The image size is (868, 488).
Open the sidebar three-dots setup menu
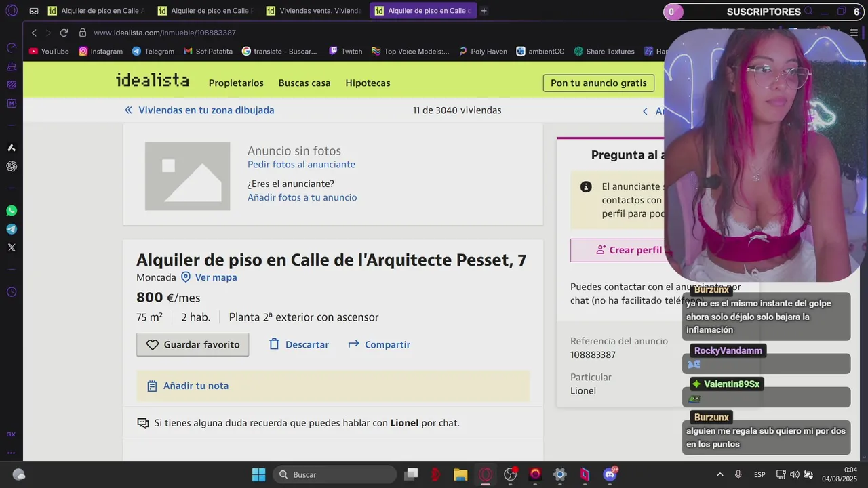pyautogui.click(x=11, y=453)
